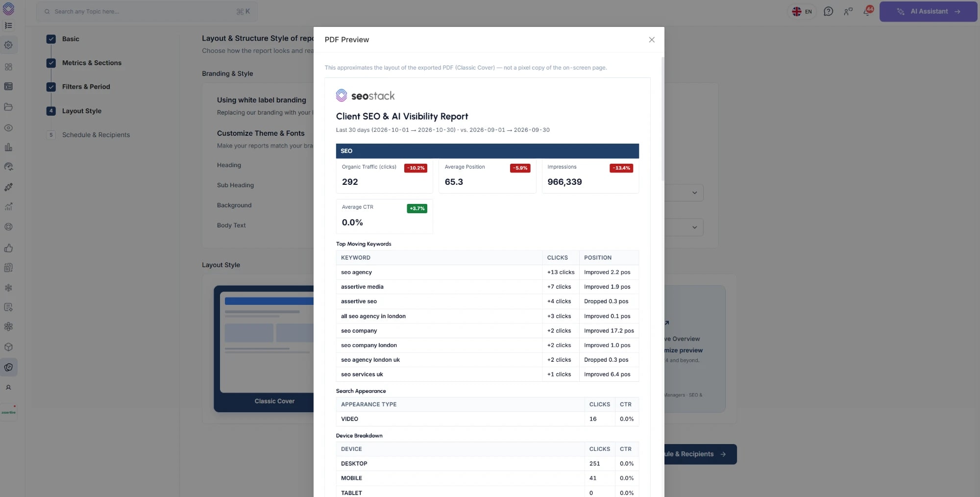Open the eye visibility icon in sidebar
The height and width of the screenshot is (497, 980).
click(8, 128)
